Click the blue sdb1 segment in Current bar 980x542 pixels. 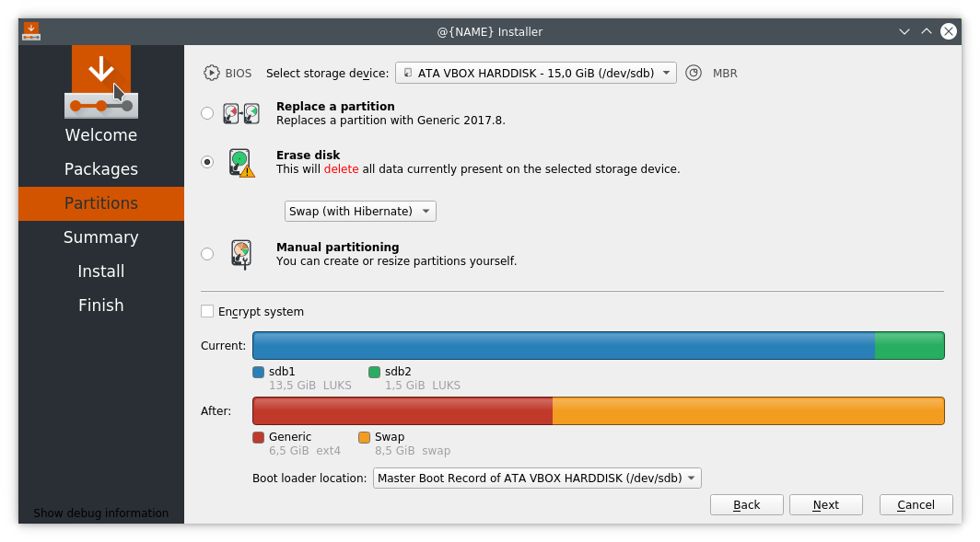coord(564,345)
